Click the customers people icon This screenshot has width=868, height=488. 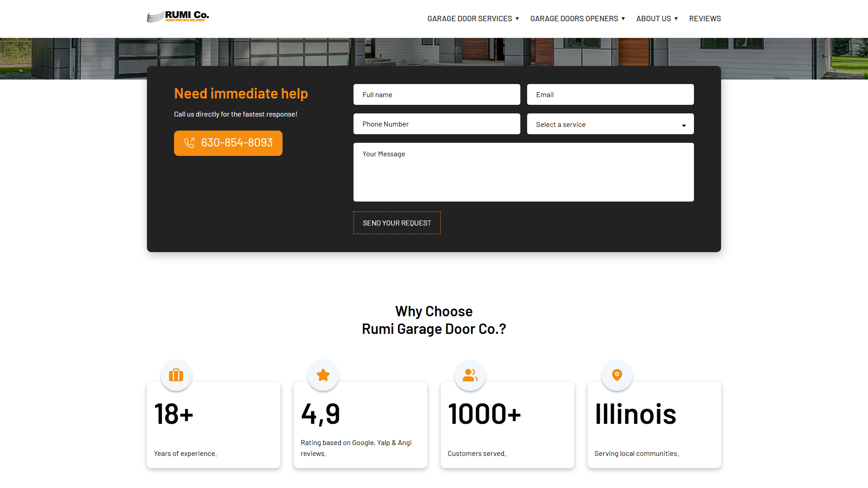pos(470,375)
